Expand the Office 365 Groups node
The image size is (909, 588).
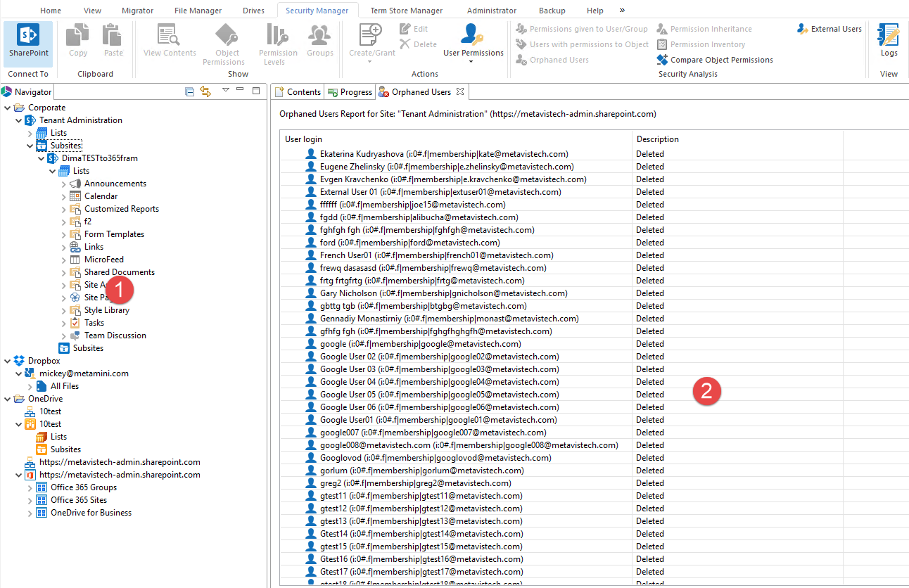(x=32, y=487)
